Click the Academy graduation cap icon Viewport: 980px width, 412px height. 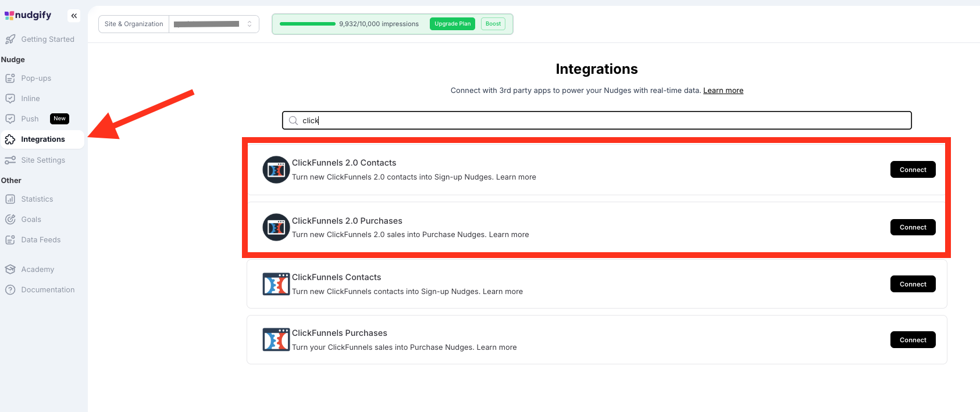click(10, 270)
